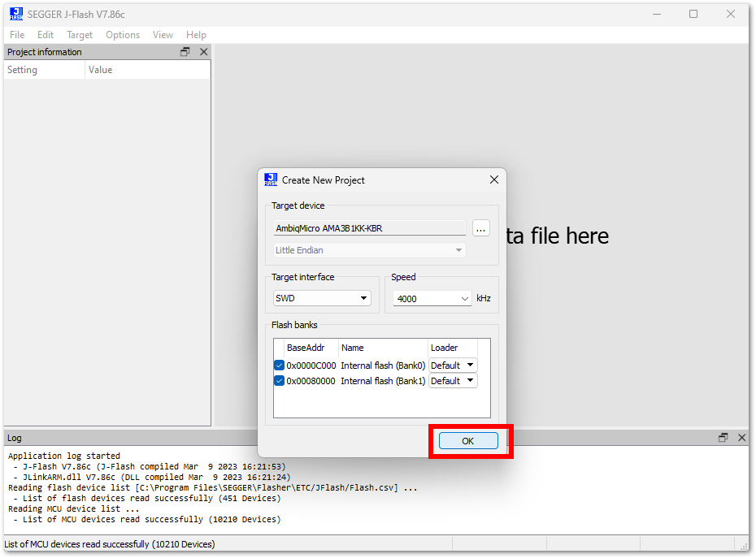
Task: Close the Log panel
Action: pyautogui.click(x=742, y=438)
